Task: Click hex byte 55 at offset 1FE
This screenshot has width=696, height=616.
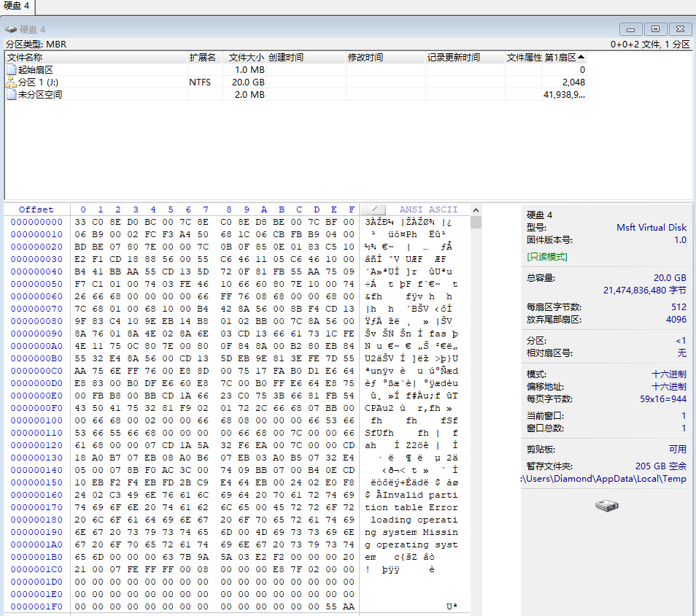Action: [x=331, y=607]
